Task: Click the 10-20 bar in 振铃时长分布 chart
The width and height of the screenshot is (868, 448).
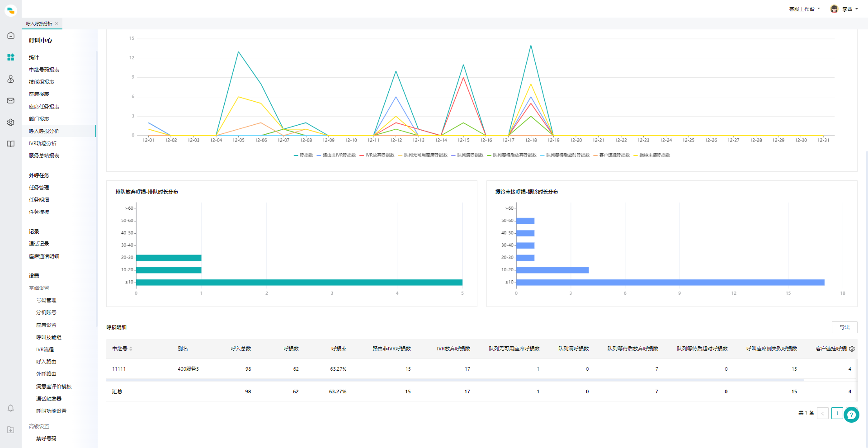Action: coord(552,270)
